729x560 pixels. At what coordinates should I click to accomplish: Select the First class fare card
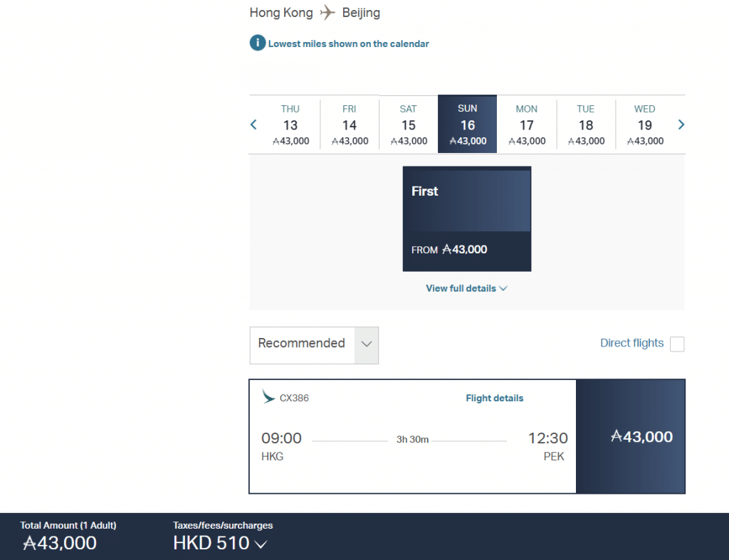pyautogui.click(x=467, y=218)
